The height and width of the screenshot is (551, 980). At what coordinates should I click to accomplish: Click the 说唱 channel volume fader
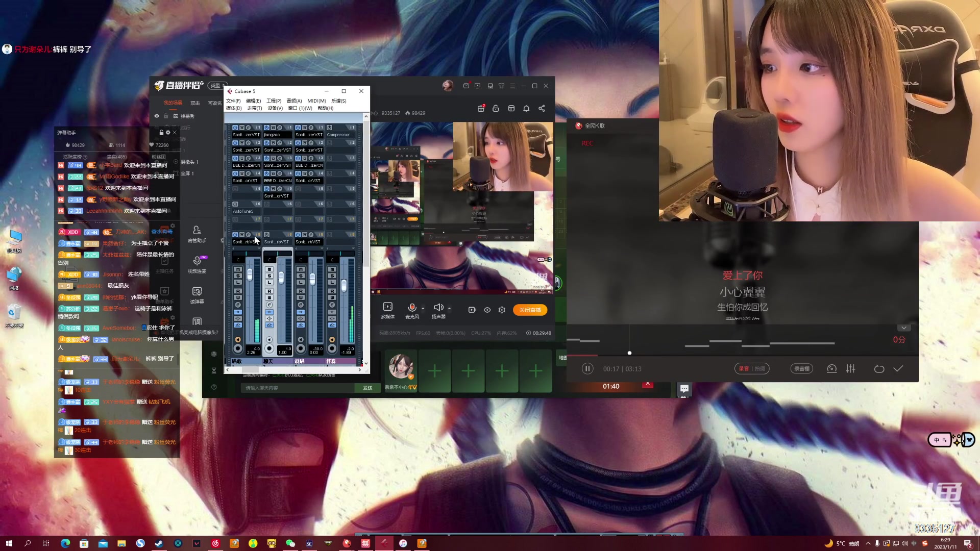[x=312, y=279]
